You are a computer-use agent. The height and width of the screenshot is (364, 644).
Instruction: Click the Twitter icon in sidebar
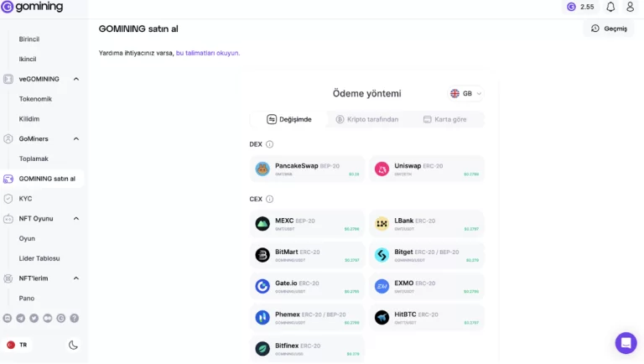[x=34, y=319]
